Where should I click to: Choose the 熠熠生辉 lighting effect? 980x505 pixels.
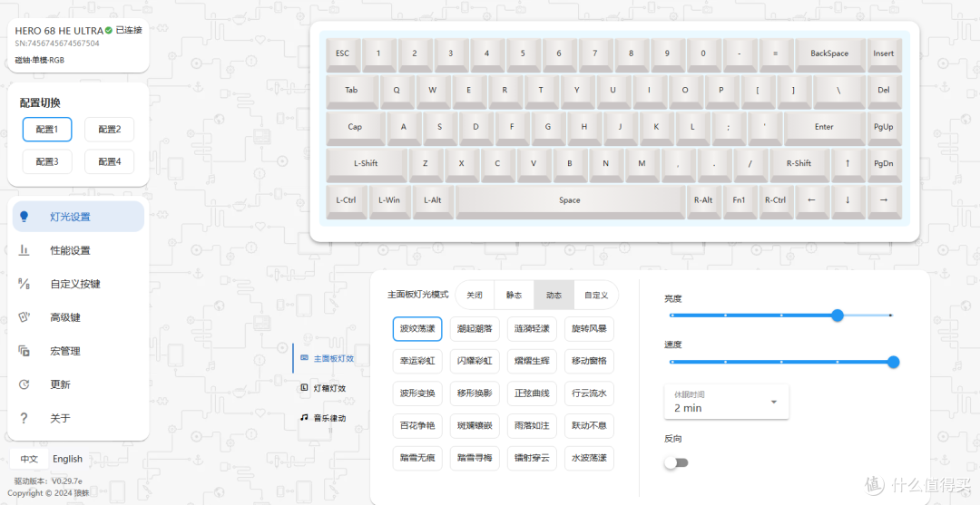pyautogui.click(x=532, y=361)
